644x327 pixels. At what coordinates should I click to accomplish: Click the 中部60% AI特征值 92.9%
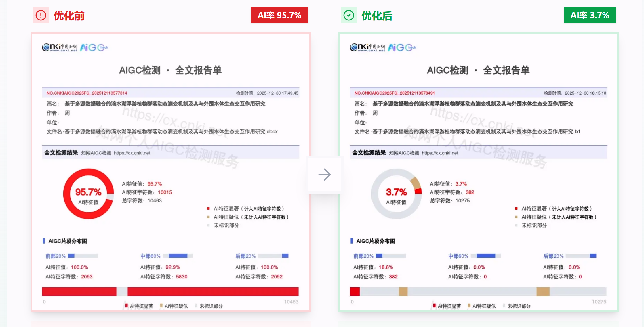click(173, 267)
